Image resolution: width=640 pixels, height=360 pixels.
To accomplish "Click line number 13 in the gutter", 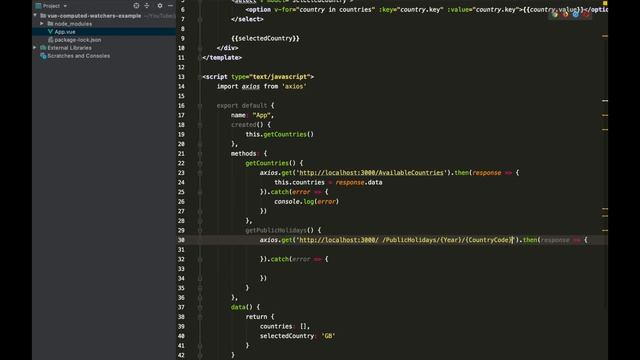I will (181, 77).
